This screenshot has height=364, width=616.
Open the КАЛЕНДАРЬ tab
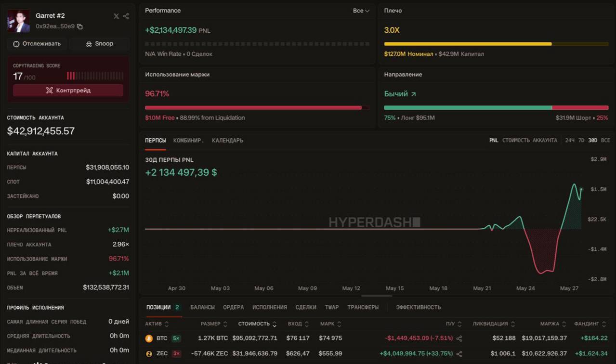coord(227,141)
